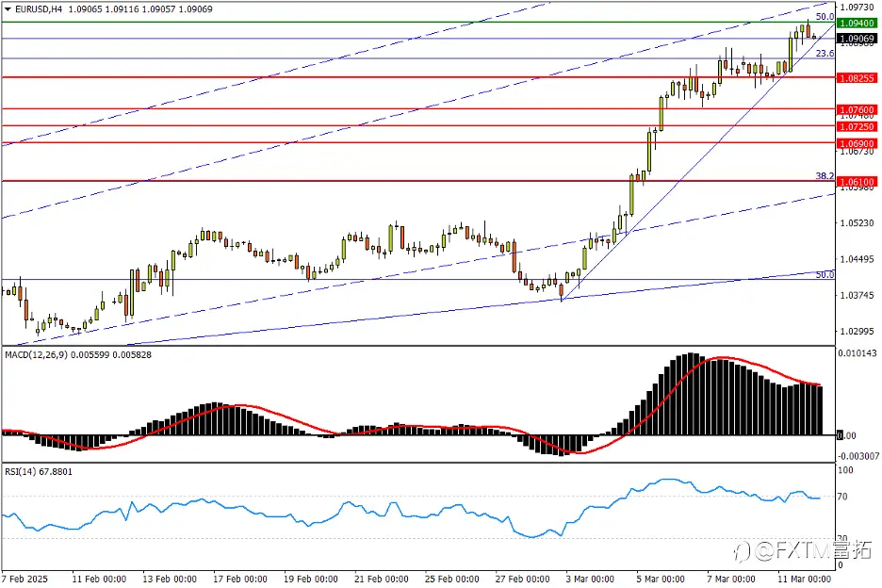882x588 pixels.
Task: Click the triangle arrow before EURUSD,H4
Action: [x=8, y=9]
